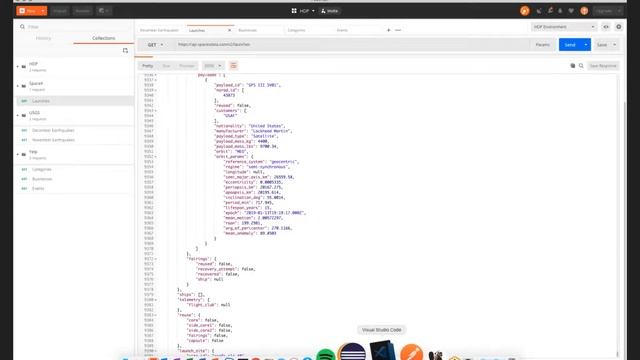Viewport: 640px width, 360px height.
Task: Open the user avatar menu
Action: (584, 11)
